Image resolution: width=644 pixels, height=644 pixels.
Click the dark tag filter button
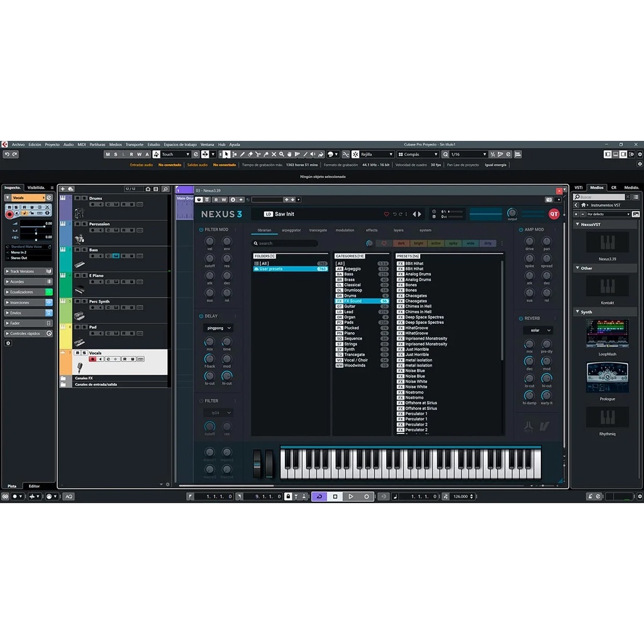(401, 243)
